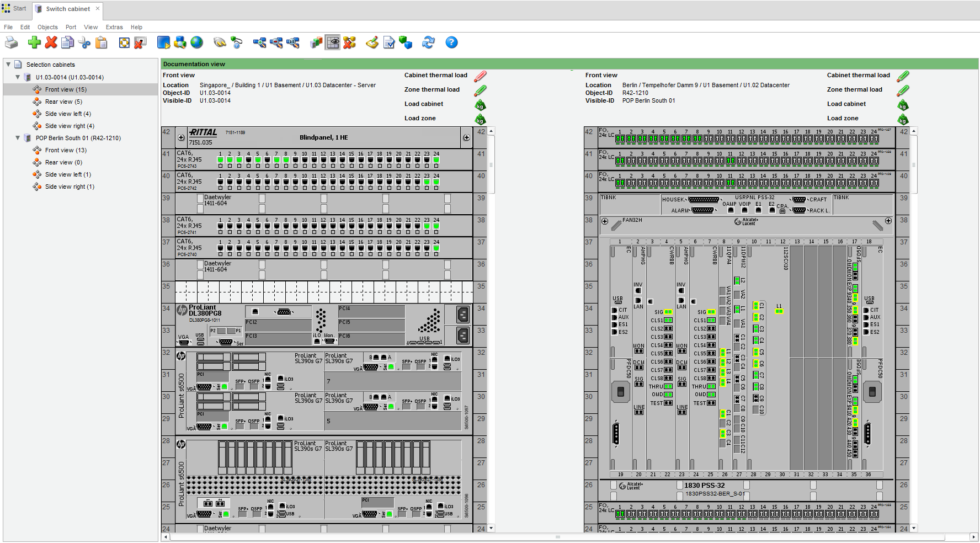Switch to the Start tab
Image resolution: width=980 pixels, height=543 pixels.
(x=15, y=9)
